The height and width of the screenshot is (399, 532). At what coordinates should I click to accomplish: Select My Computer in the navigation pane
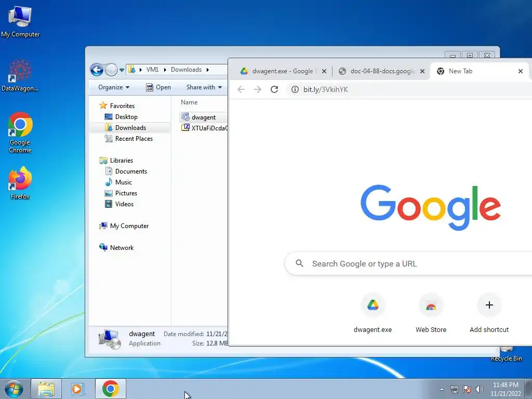[124, 226]
